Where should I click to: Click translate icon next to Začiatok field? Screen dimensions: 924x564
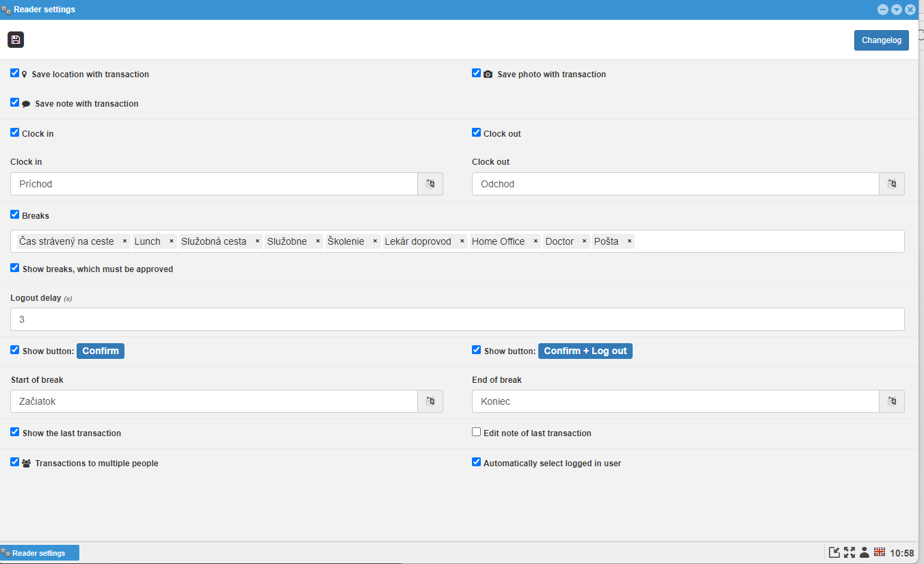pyautogui.click(x=430, y=401)
